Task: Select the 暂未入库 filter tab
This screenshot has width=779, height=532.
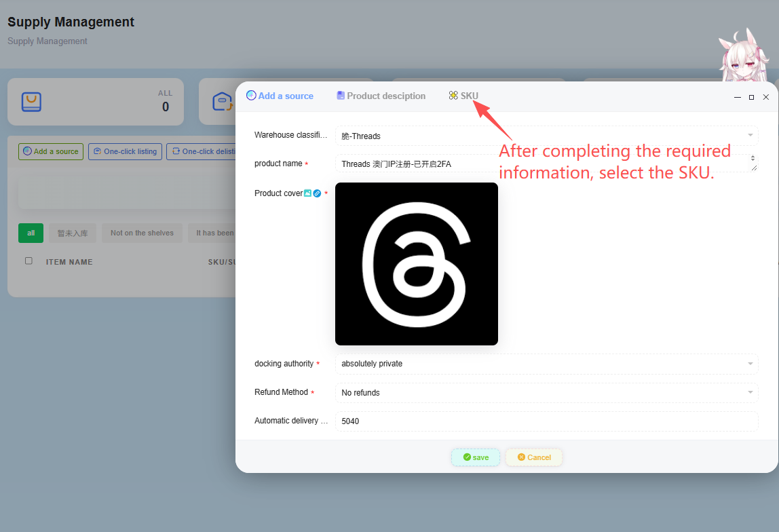Action: click(73, 233)
